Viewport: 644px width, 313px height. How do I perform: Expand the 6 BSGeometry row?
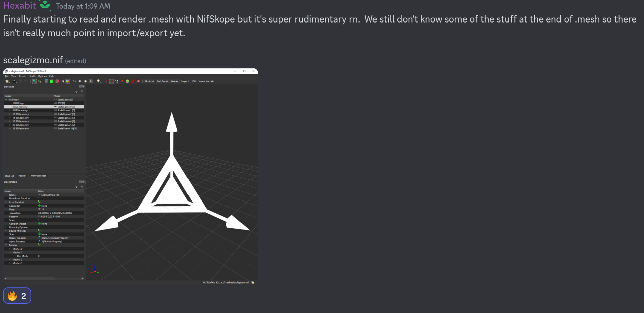[10, 110]
